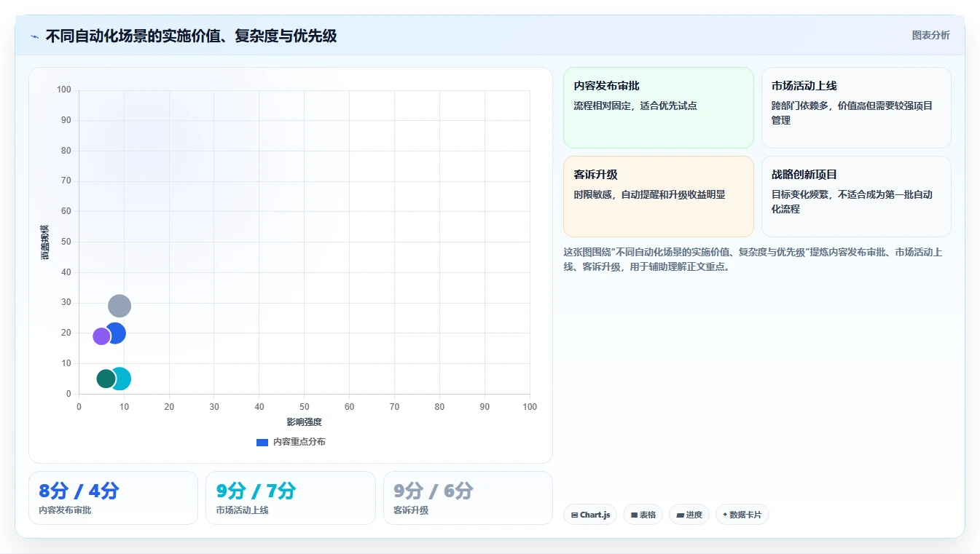Select the dark green bubble on chart

coord(106,379)
